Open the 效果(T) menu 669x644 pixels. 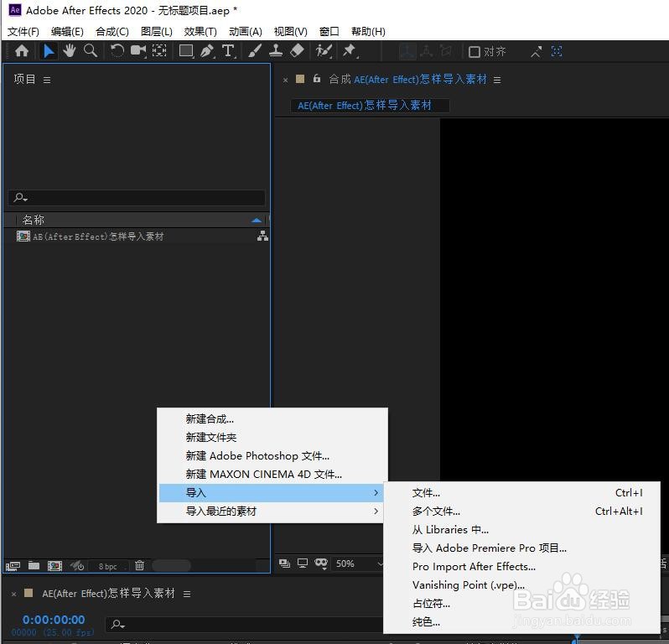[200, 32]
